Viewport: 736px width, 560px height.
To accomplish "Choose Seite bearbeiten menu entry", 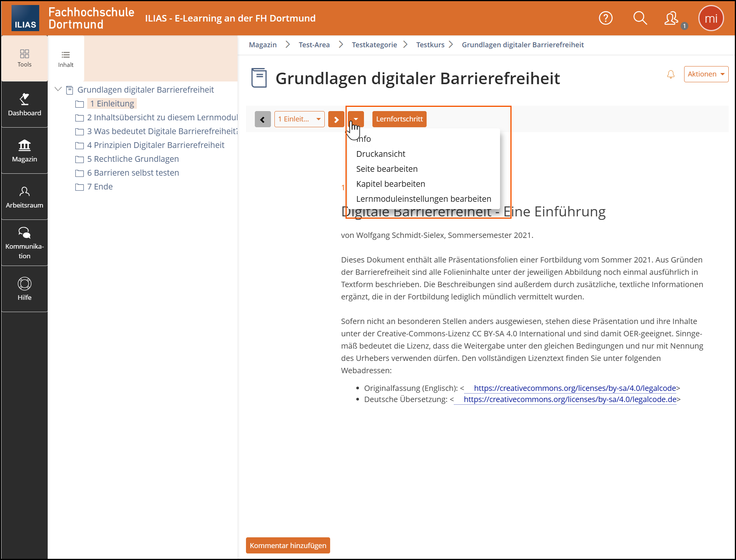I will [387, 169].
